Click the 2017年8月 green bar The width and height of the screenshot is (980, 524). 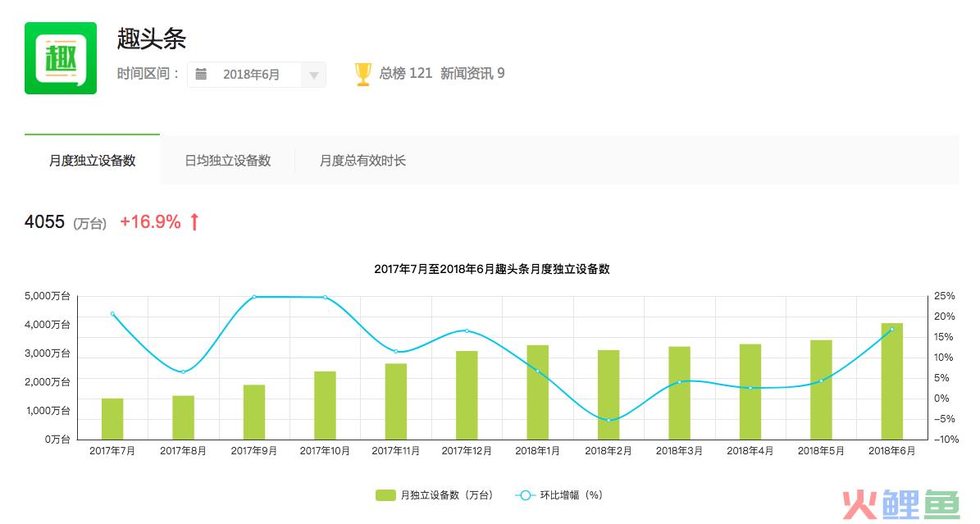click(183, 417)
